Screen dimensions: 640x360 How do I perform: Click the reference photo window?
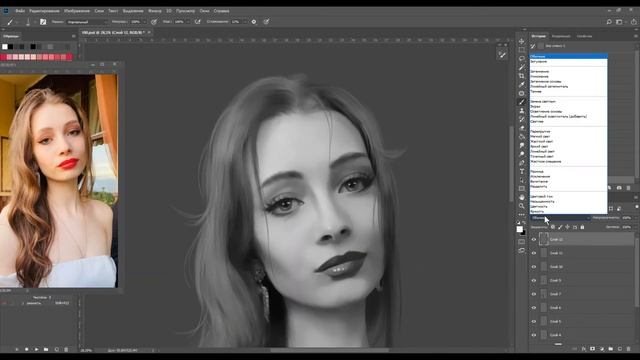point(59,181)
